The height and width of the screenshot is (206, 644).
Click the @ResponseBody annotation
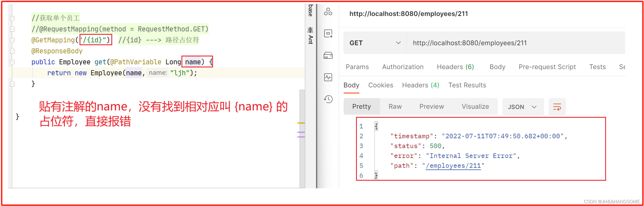coord(57,51)
